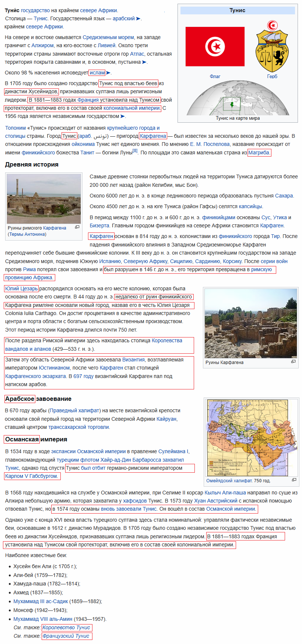Image resolution: width=302 pixels, height=644 pixels.
Task: Open the 'серии войн' link
Action: pos(274,261)
